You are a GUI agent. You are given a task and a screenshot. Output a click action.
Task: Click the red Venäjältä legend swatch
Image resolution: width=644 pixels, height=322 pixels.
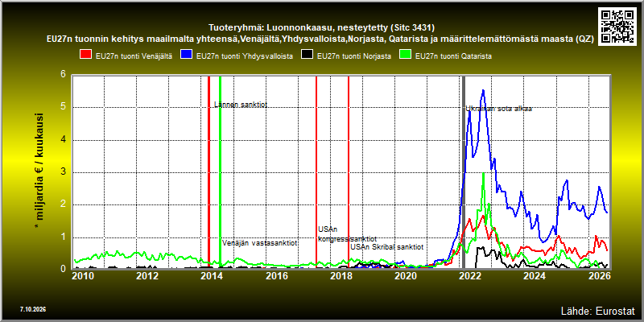point(85,56)
